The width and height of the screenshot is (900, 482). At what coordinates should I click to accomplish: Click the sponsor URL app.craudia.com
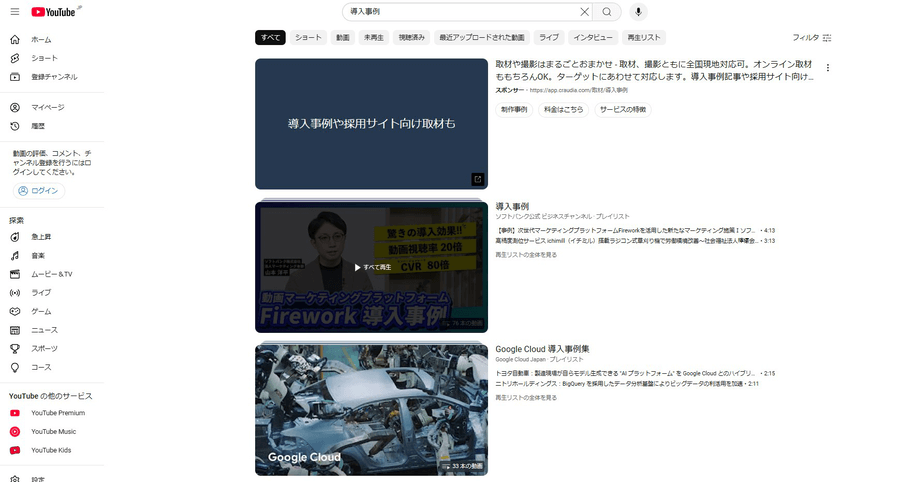(578, 91)
